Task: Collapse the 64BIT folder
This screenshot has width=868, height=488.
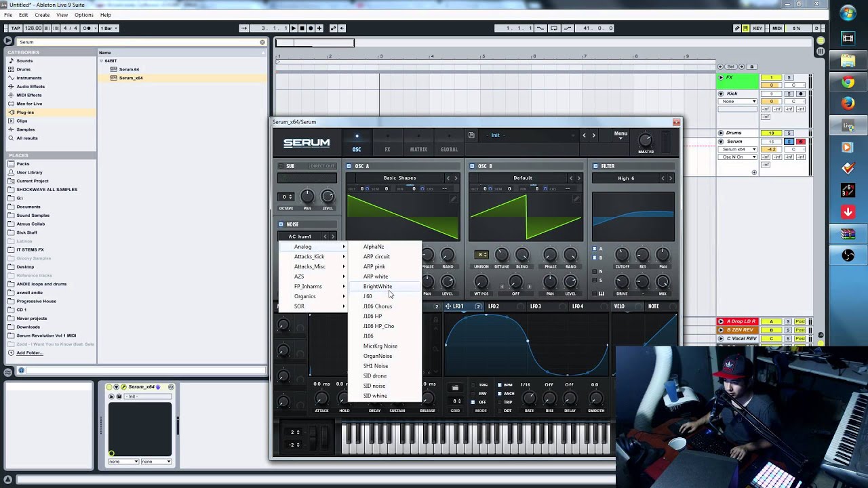Action: point(101,61)
